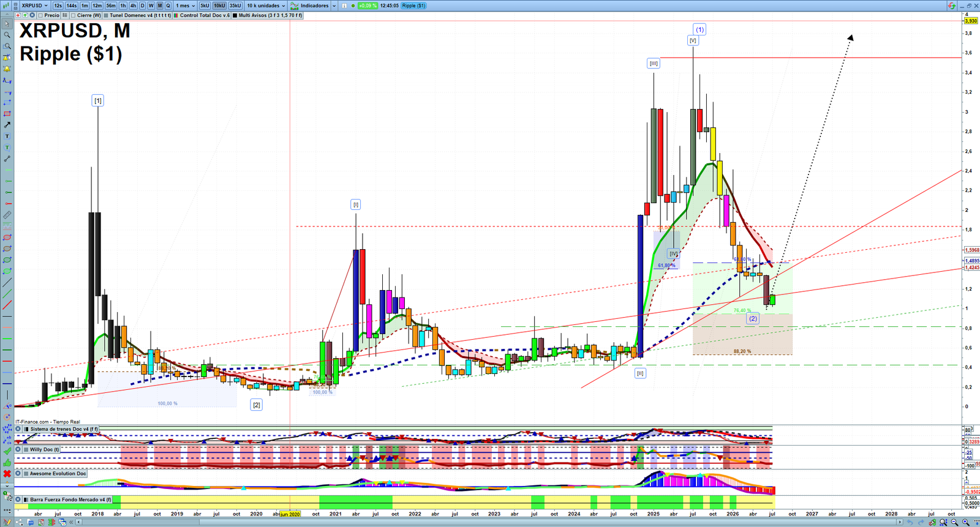Select the 56m timeframe tab
Viewport: 980px width, 527px height.
pyautogui.click(x=111, y=6)
